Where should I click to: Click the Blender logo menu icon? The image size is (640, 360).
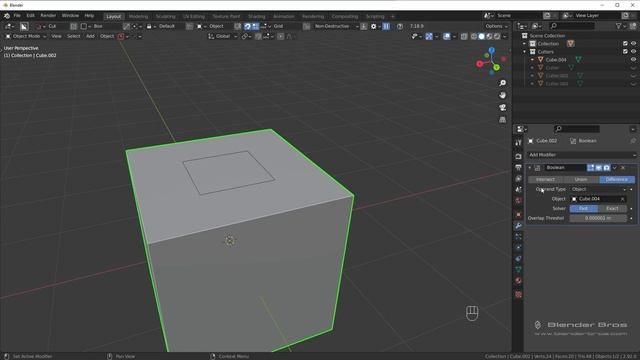pos(7,16)
